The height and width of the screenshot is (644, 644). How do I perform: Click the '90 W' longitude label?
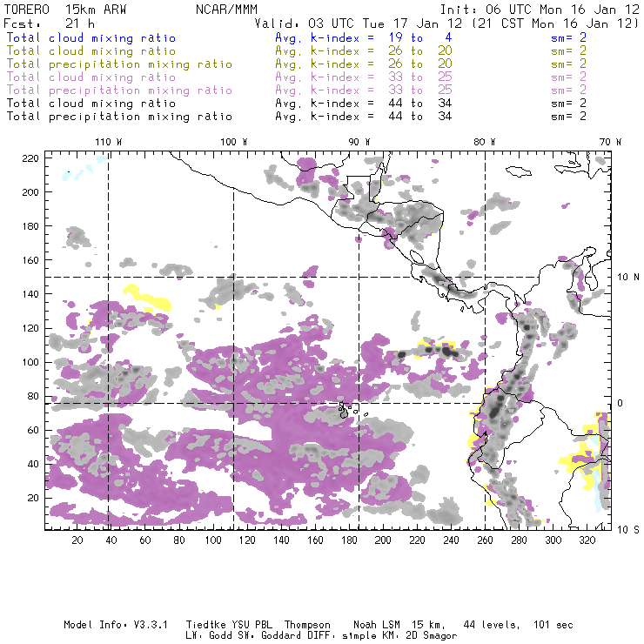[x=359, y=142]
